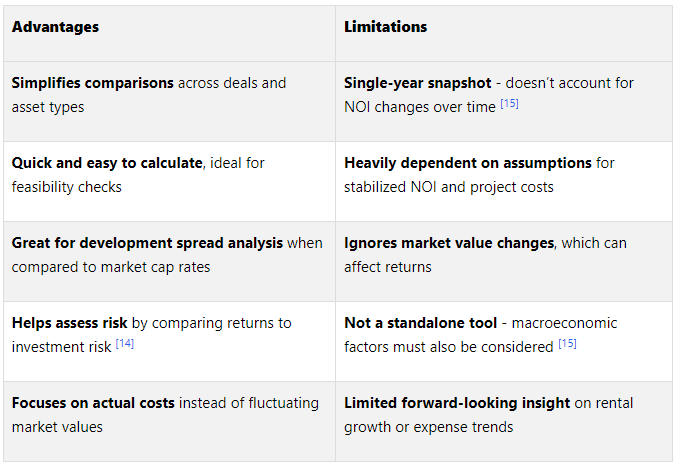Viewport: 680px width, 470px height.
Task: Click stabilized NOI and project costs text
Action: click(449, 187)
